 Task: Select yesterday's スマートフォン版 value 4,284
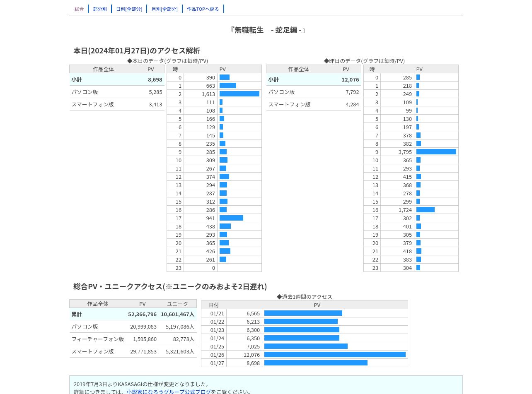[x=352, y=104]
